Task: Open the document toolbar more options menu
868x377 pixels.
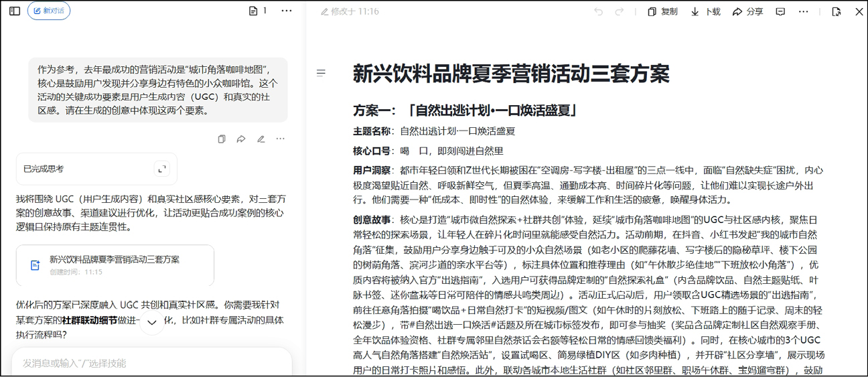Action: coord(804,12)
